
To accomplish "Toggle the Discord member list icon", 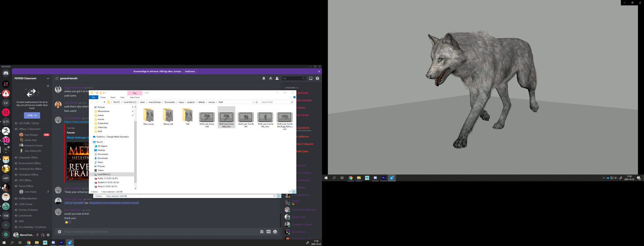I will [277, 78].
